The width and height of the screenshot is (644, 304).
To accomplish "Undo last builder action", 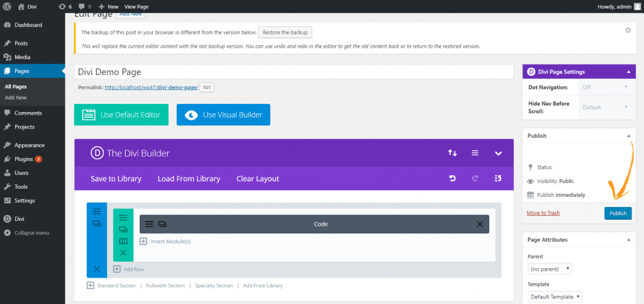I will 452,178.
